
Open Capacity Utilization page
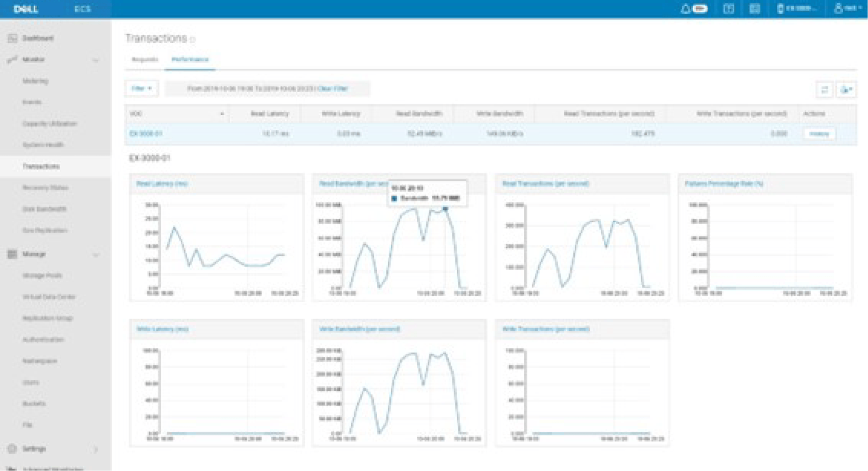point(50,124)
